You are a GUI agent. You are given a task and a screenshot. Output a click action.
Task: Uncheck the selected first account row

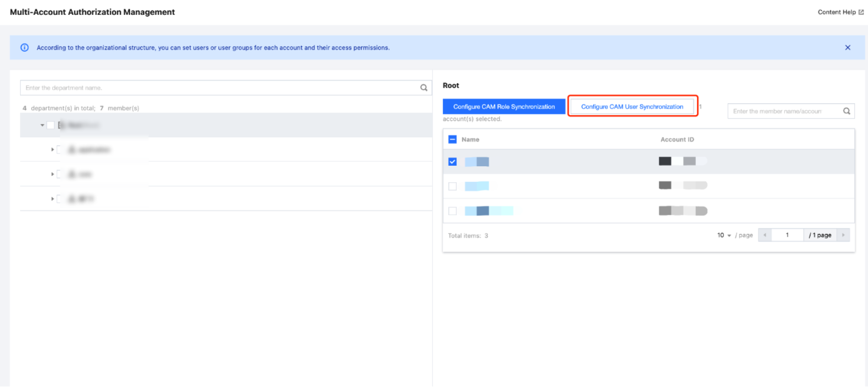(452, 162)
